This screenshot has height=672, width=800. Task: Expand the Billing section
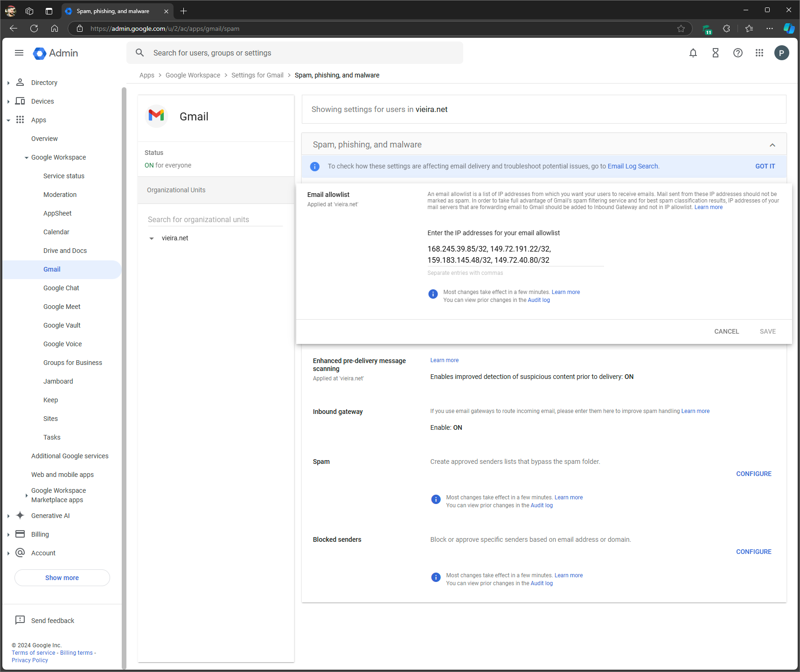click(x=8, y=534)
